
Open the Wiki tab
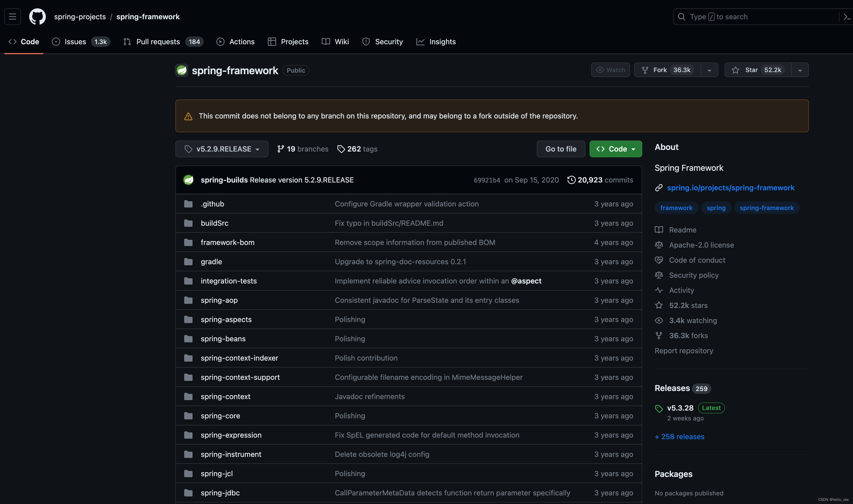335,42
